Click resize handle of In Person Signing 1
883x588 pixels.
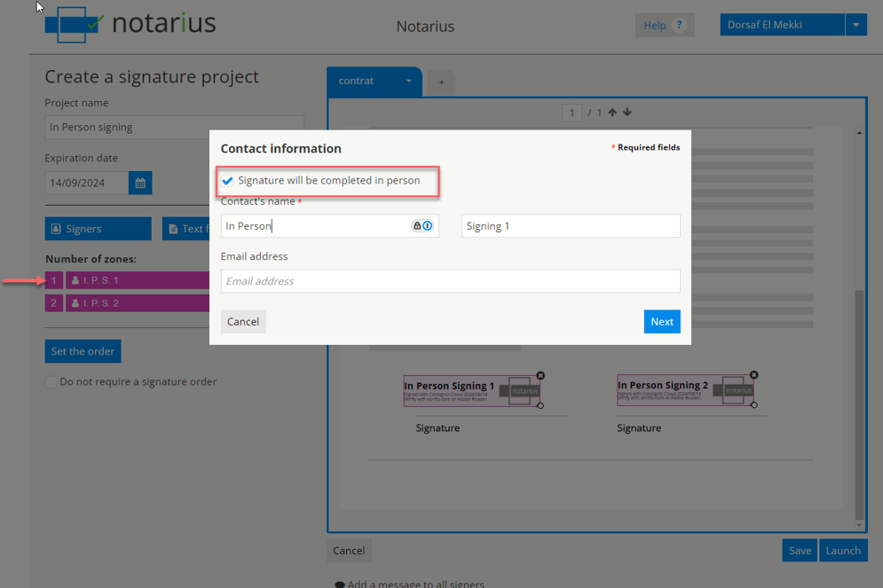[540, 405]
